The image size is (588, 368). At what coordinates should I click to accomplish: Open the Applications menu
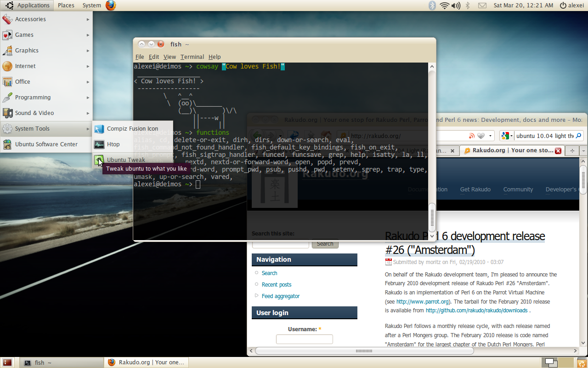point(28,6)
